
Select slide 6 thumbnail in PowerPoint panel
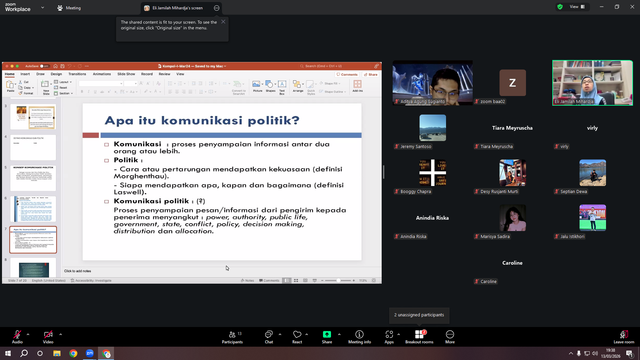(x=33, y=209)
